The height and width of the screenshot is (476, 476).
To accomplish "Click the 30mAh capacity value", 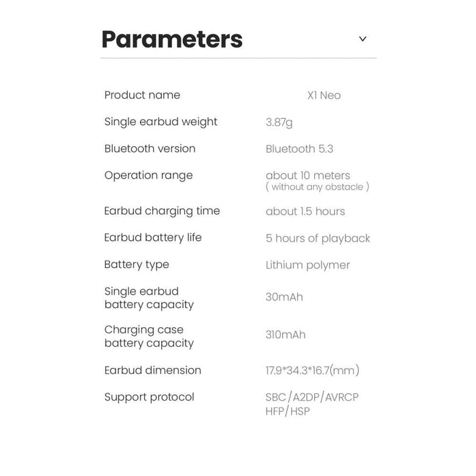I will point(284,297).
